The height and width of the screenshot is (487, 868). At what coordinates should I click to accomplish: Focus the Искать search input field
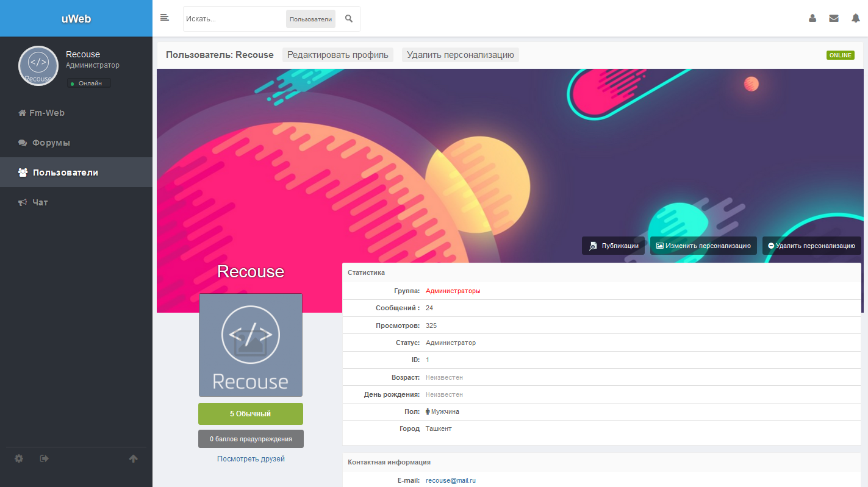tap(235, 19)
